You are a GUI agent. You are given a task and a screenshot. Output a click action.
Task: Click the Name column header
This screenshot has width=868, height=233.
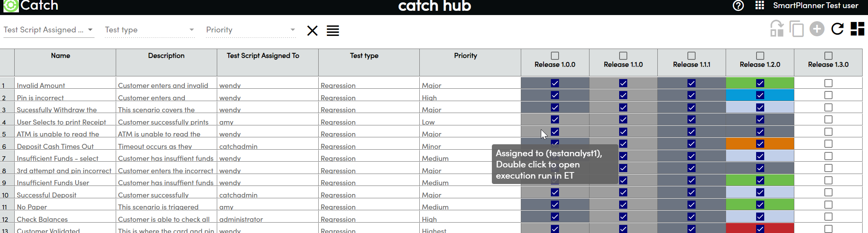point(61,56)
